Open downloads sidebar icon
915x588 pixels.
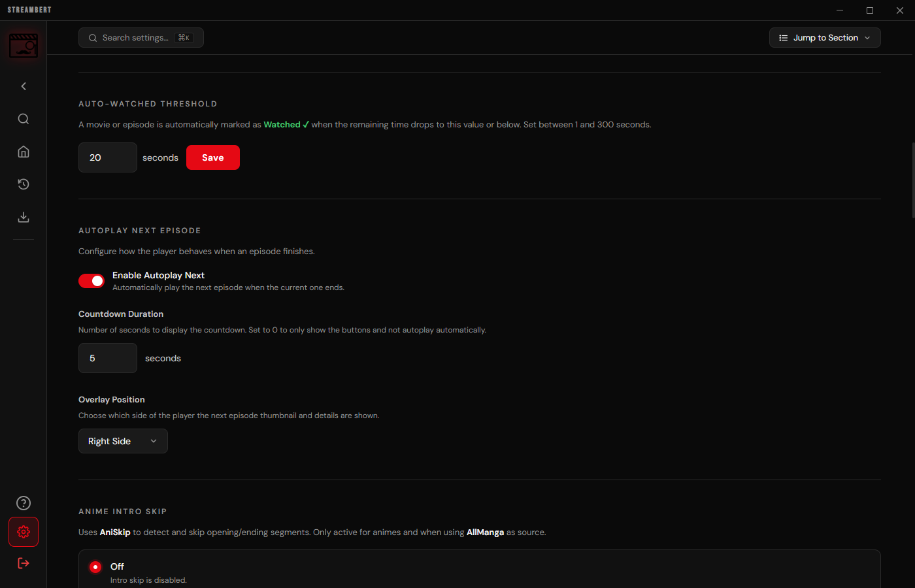point(24,217)
